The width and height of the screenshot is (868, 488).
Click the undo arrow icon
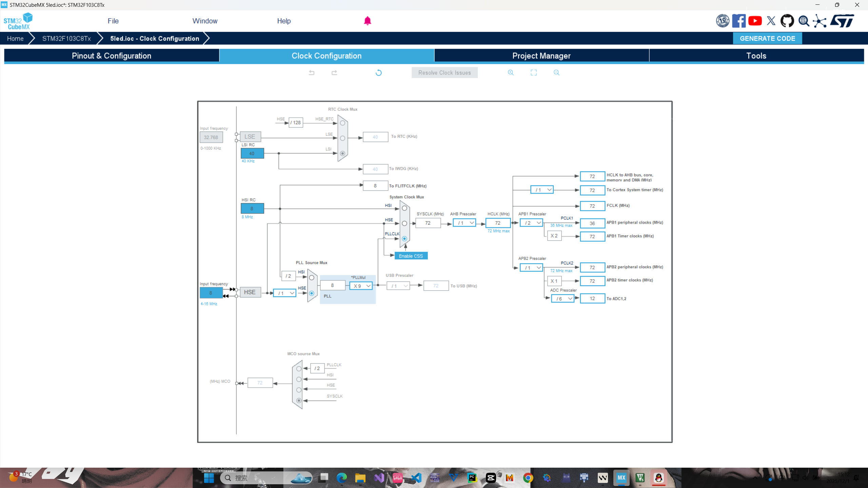click(312, 73)
